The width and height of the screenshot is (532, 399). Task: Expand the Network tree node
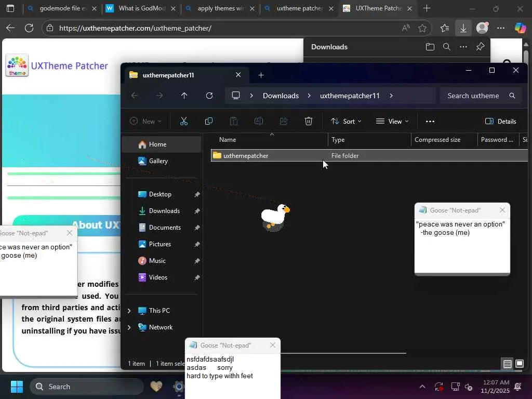coord(129,327)
